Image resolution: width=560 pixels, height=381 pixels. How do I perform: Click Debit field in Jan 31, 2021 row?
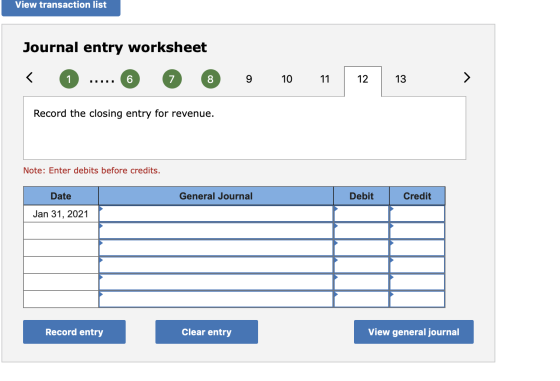tap(361, 214)
